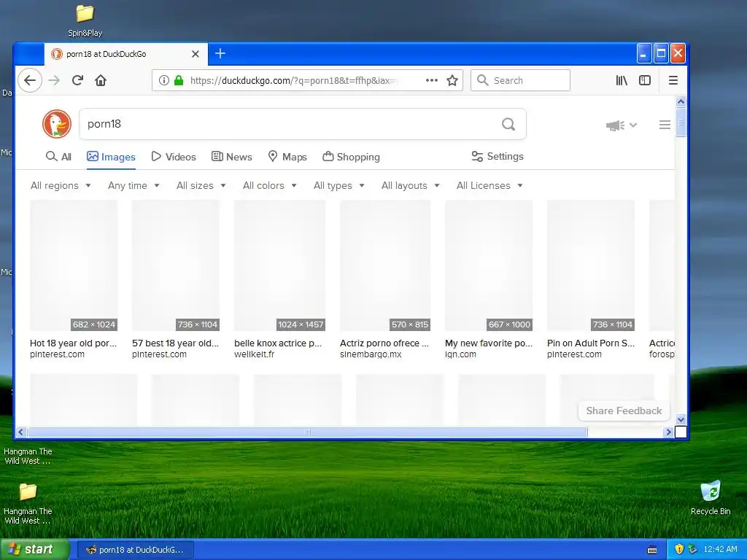Show site information via the info icon
The width and height of the screenshot is (747, 560).
tap(164, 80)
